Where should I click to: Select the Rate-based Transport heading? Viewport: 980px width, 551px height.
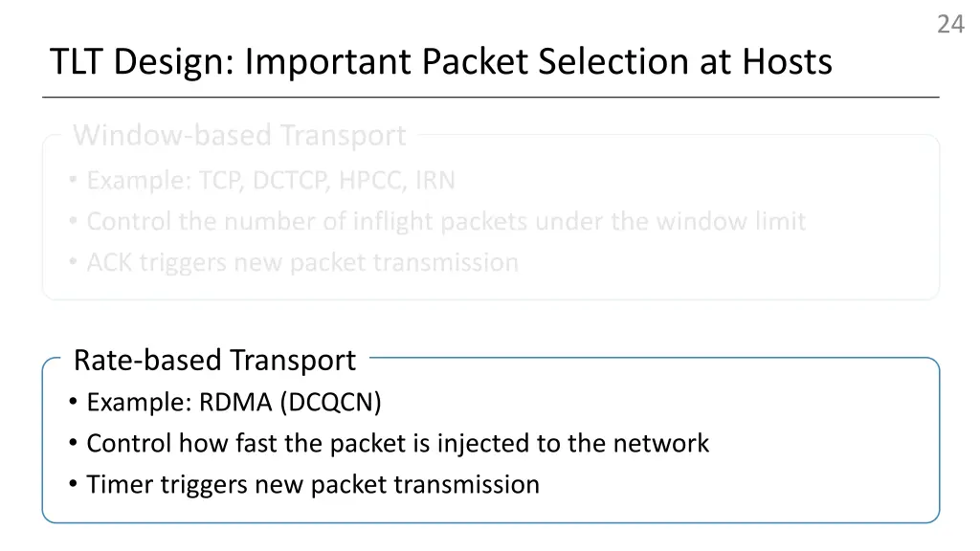pos(214,361)
